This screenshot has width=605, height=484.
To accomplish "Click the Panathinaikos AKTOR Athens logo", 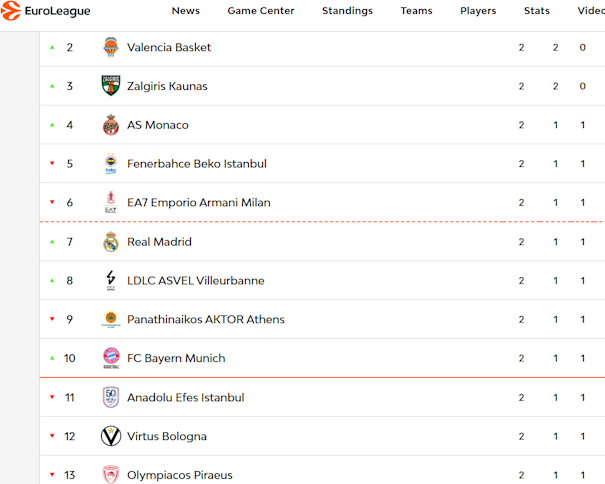I will point(111,320).
